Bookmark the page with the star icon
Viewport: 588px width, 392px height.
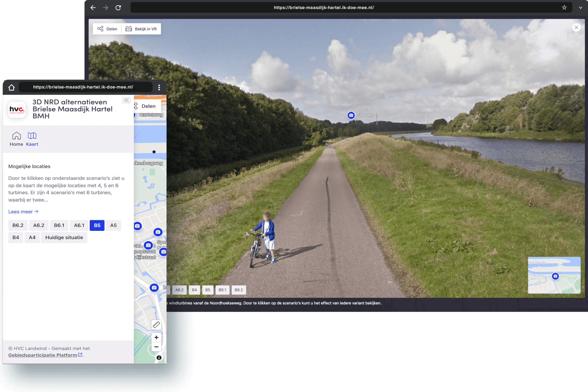click(564, 8)
